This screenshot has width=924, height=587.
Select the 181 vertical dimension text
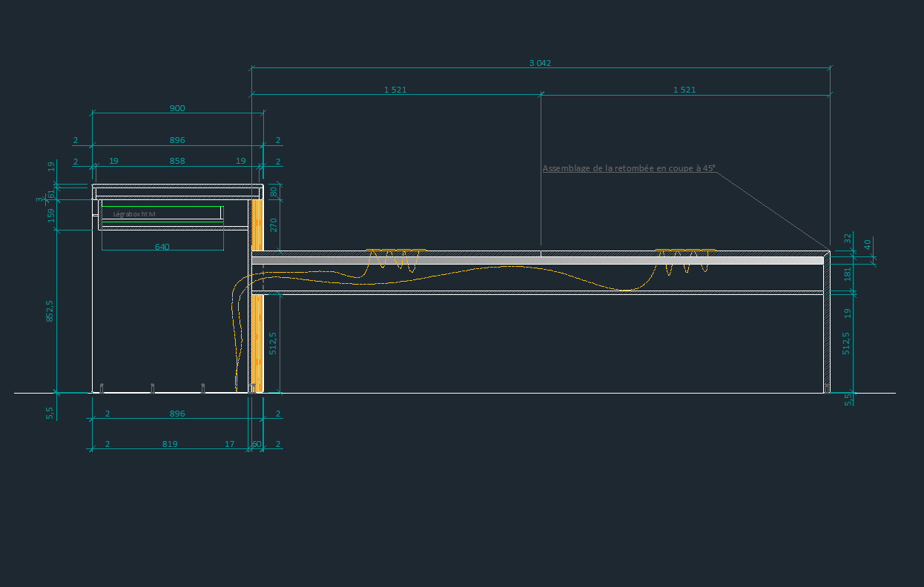[x=848, y=276]
